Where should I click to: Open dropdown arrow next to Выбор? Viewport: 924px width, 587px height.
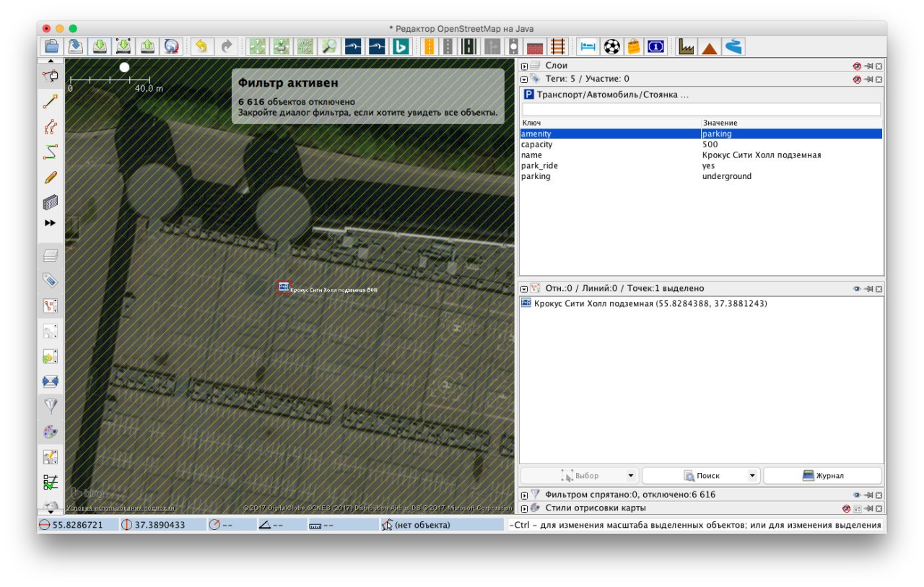tap(631, 476)
